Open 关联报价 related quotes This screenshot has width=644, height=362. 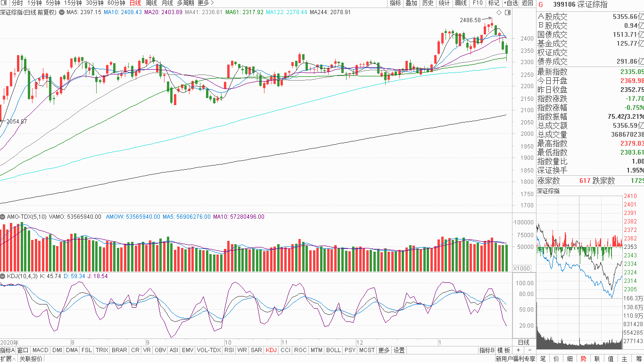31,359
